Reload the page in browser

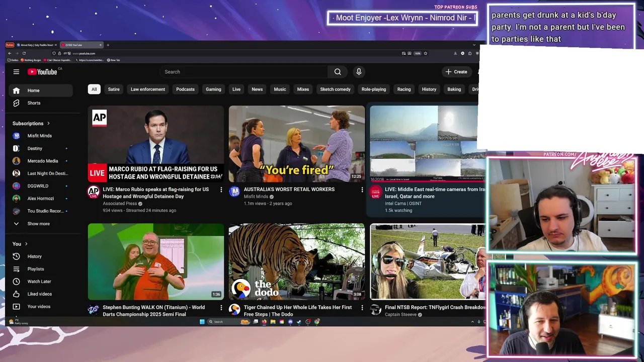[x=24, y=53]
